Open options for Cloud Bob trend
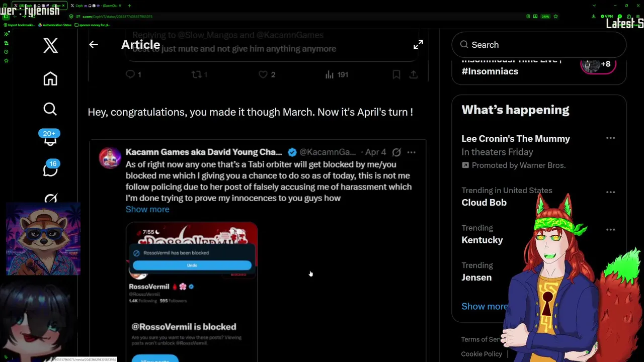Image resolution: width=644 pixels, height=362 pixels. pyautogui.click(x=610, y=192)
